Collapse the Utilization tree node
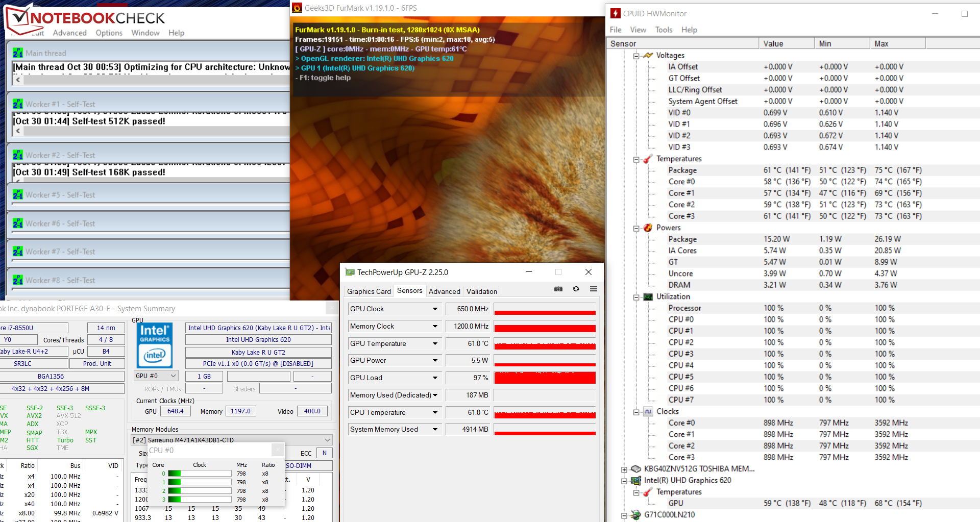The image size is (980, 522). (636, 297)
